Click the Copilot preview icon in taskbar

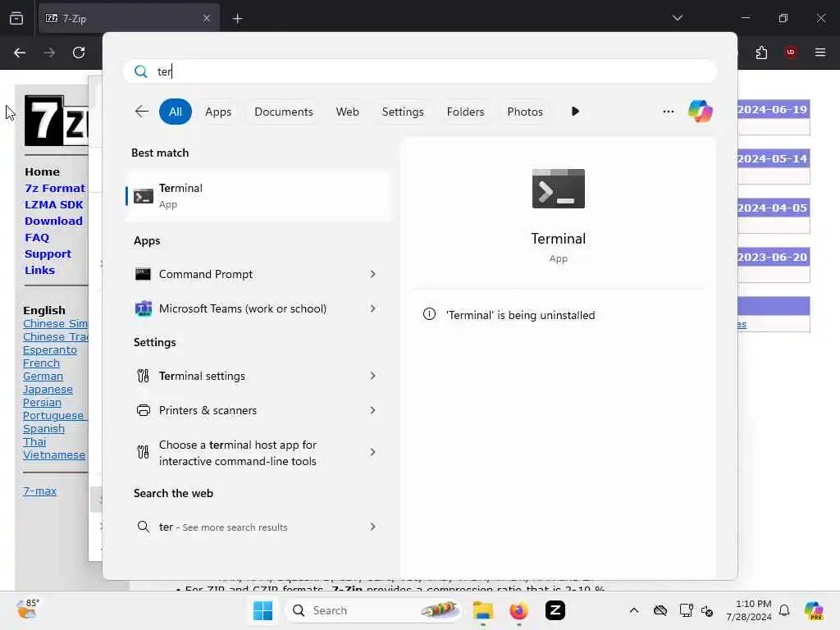pyautogui.click(x=814, y=610)
